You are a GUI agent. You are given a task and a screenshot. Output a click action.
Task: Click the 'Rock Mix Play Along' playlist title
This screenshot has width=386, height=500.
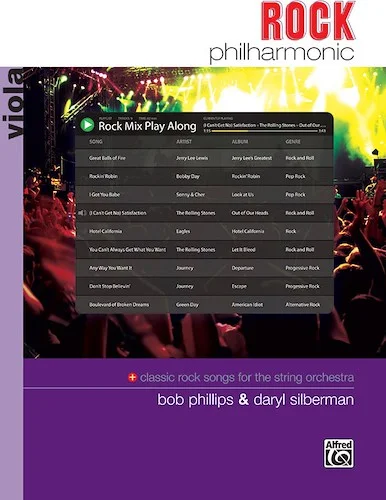click(x=147, y=126)
